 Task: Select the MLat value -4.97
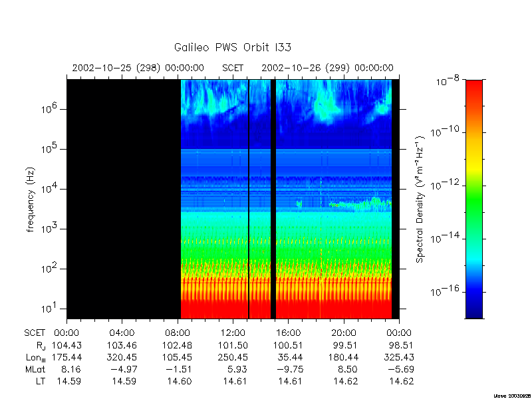(x=124, y=369)
